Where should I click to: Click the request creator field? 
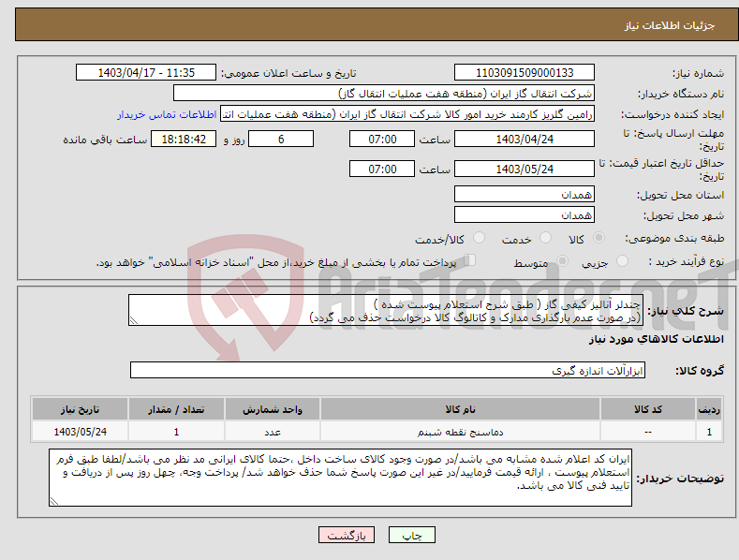407,114
